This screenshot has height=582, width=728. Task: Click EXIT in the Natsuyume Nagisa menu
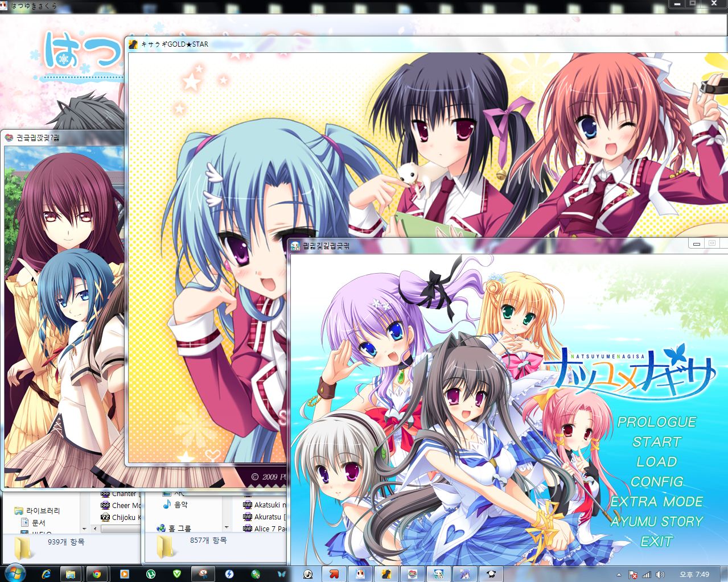point(657,541)
